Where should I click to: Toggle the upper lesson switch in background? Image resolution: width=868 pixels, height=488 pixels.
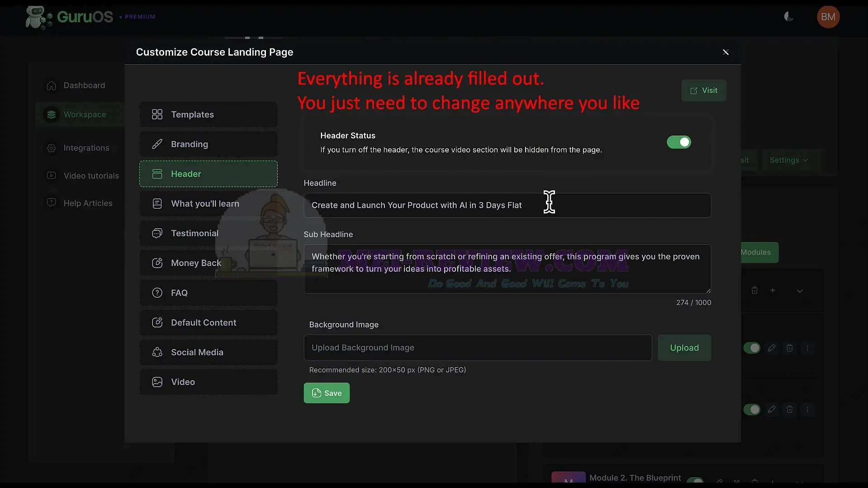pyautogui.click(x=752, y=348)
